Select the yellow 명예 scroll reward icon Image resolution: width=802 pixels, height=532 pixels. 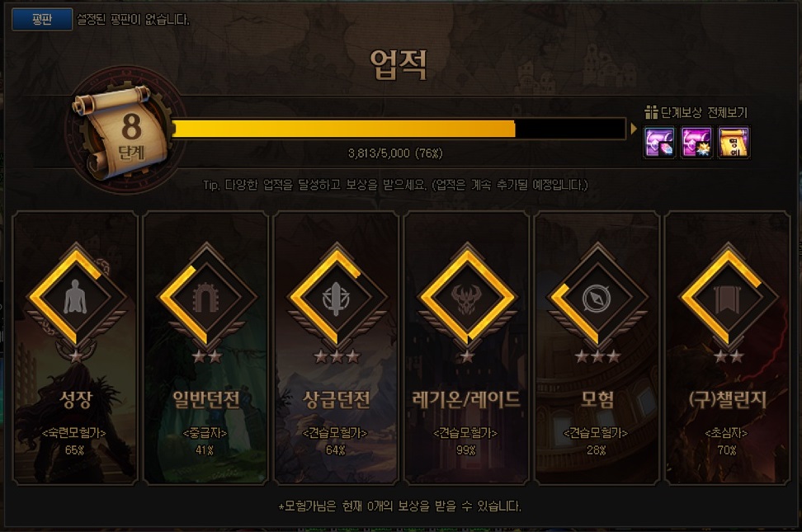tap(734, 142)
